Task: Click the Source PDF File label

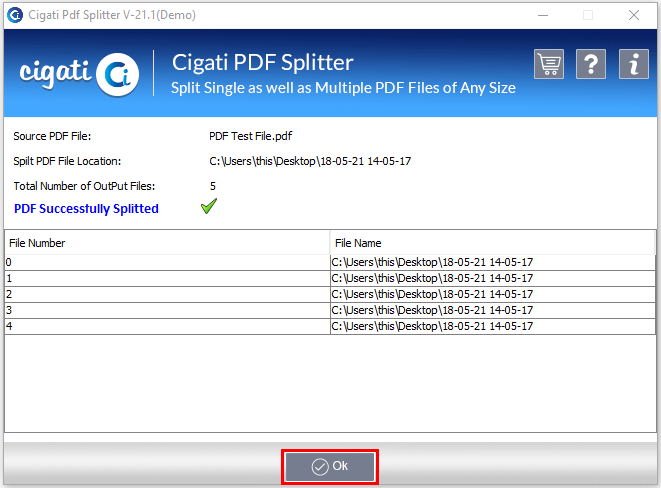Action: click(52, 136)
